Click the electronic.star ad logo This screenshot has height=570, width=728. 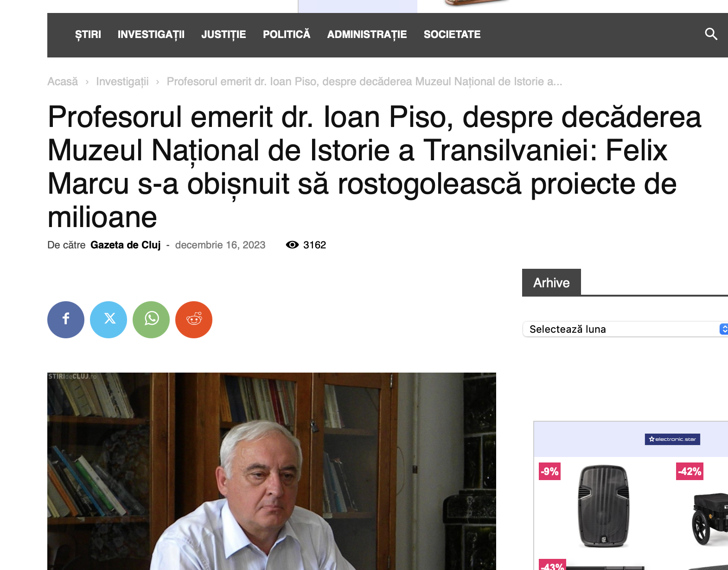click(672, 439)
